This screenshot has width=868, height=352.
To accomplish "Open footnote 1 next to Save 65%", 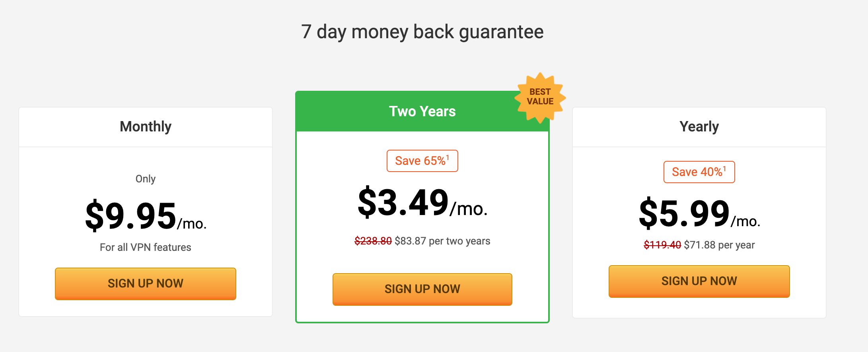I will pos(448,157).
